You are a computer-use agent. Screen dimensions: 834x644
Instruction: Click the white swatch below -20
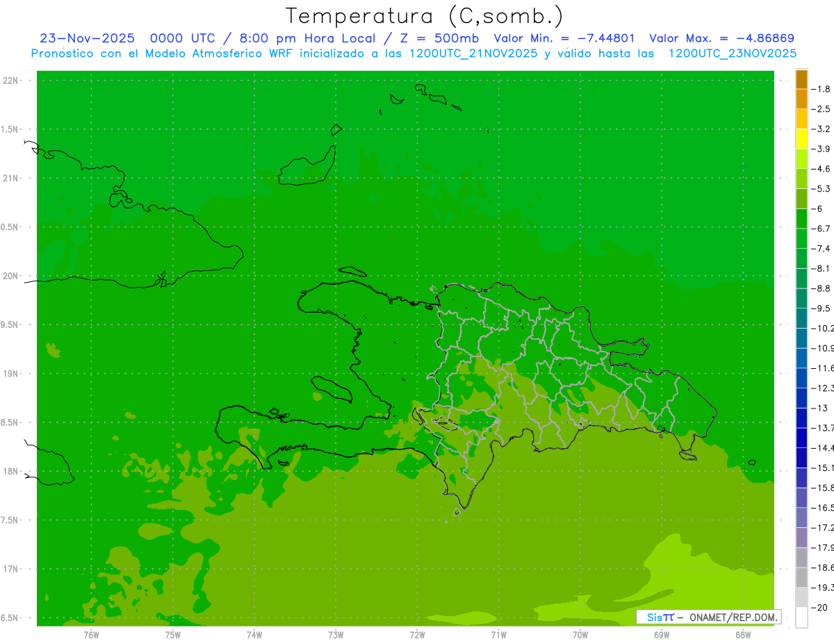click(x=801, y=618)
